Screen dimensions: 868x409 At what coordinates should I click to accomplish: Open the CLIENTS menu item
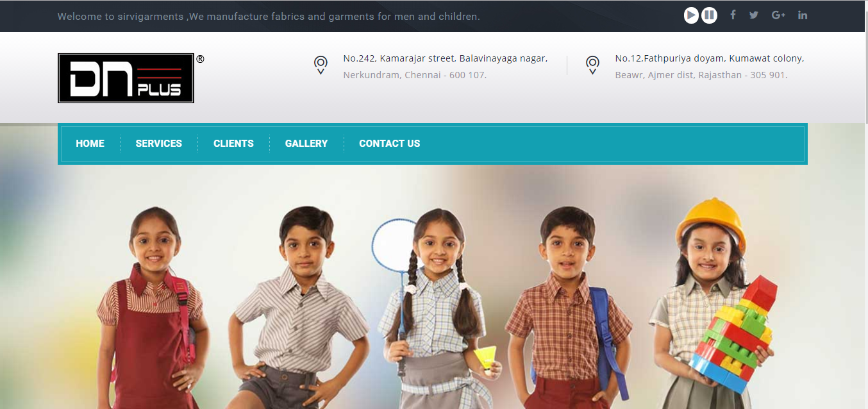click(x=233, y=144)
